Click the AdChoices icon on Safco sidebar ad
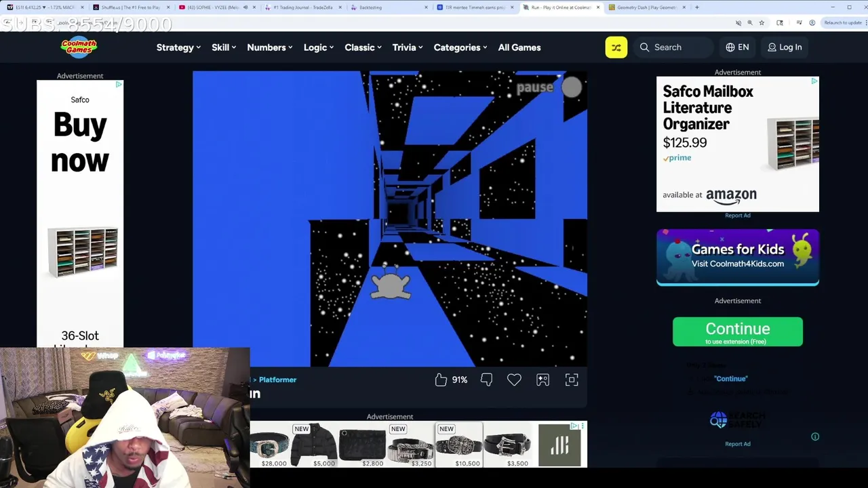Image resolution: width=868 pixels, height=488 pixels. coord(119,84)
